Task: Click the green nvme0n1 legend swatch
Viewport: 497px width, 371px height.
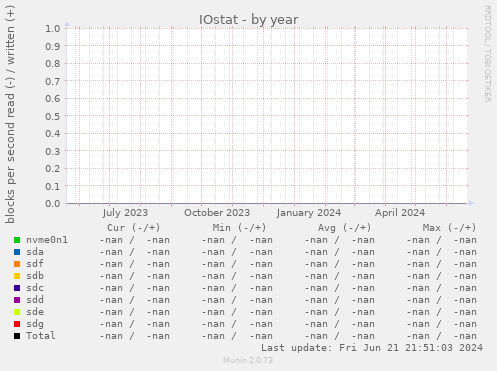Action: pyautogui.click(x=17, y=240)
